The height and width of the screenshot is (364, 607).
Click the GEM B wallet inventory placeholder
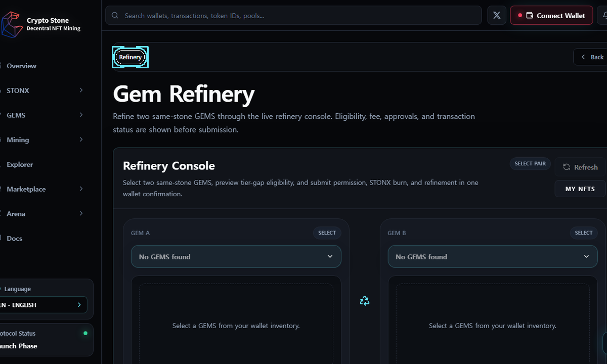(x=493, y=326)
